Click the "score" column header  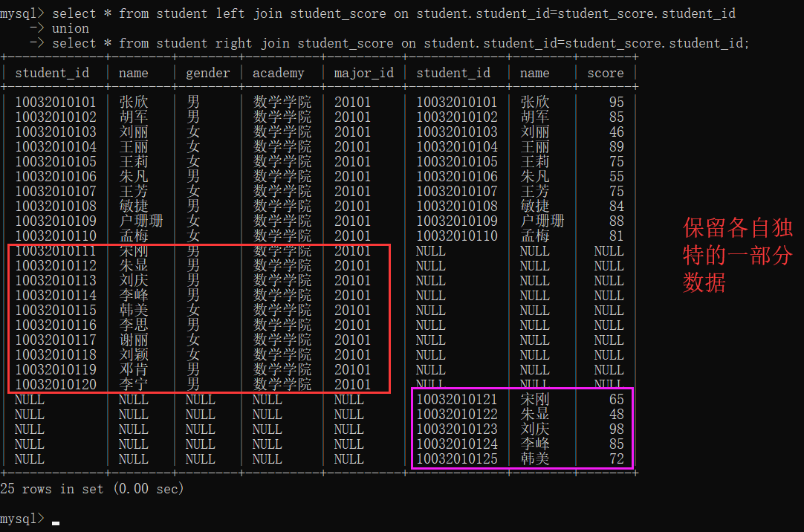tap(606, 74)
